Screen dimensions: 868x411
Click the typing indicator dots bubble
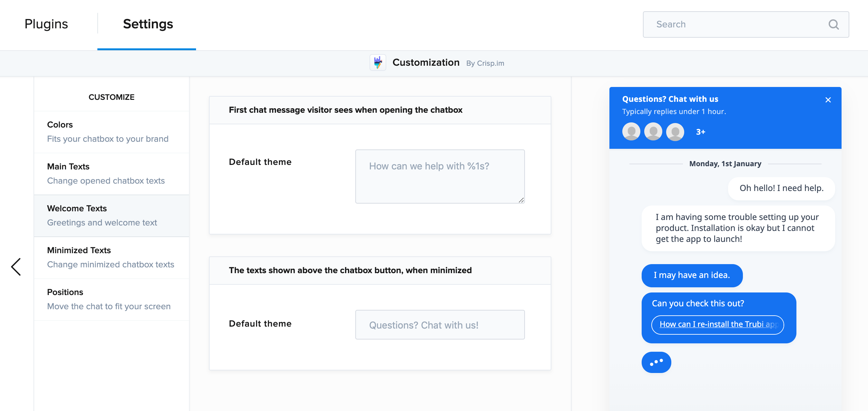coord(656,362)
